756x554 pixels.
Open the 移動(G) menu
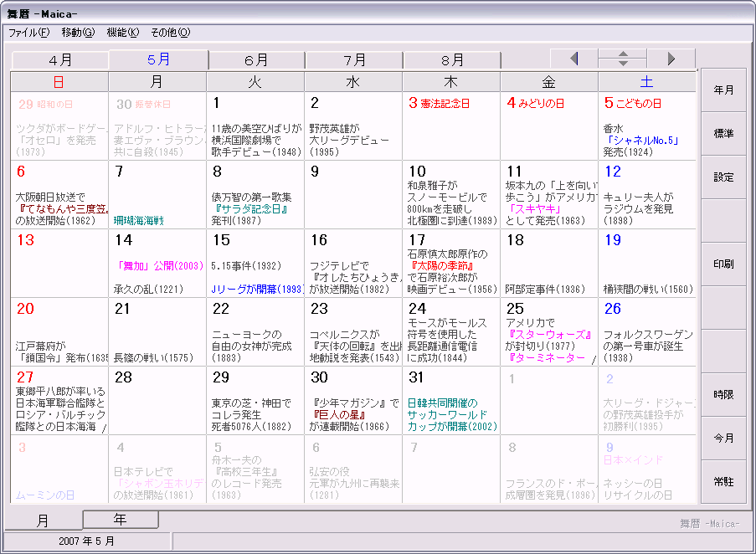pos(78,33)
